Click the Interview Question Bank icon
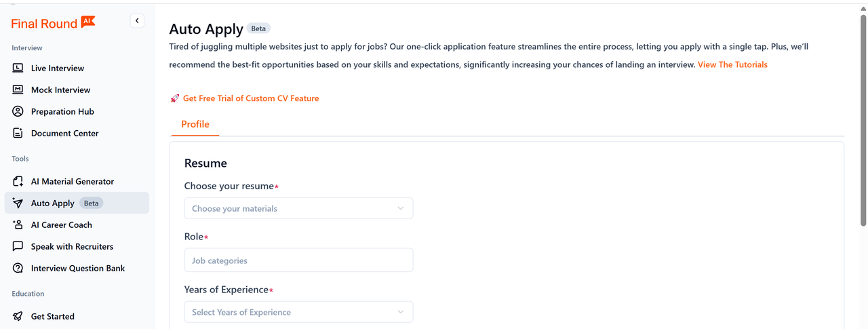868x329 pixels. [18, 268]
